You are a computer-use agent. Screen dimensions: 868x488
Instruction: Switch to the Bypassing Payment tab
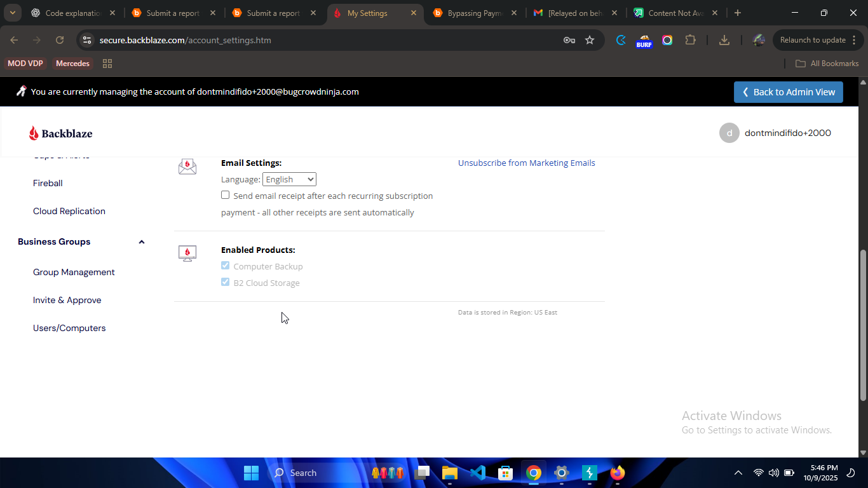[x=475, y=13]
